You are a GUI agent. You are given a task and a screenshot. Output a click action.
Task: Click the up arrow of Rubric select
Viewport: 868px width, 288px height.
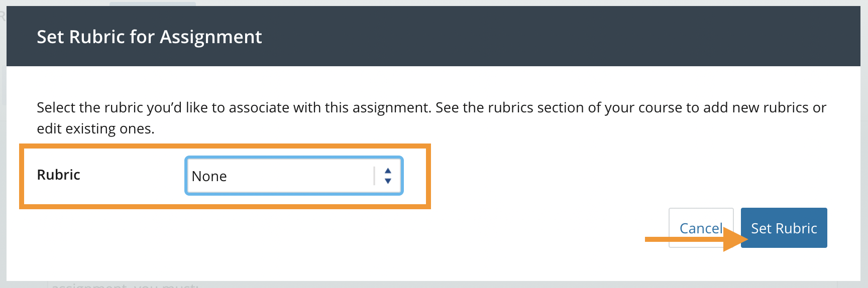[x=388, y=171]
